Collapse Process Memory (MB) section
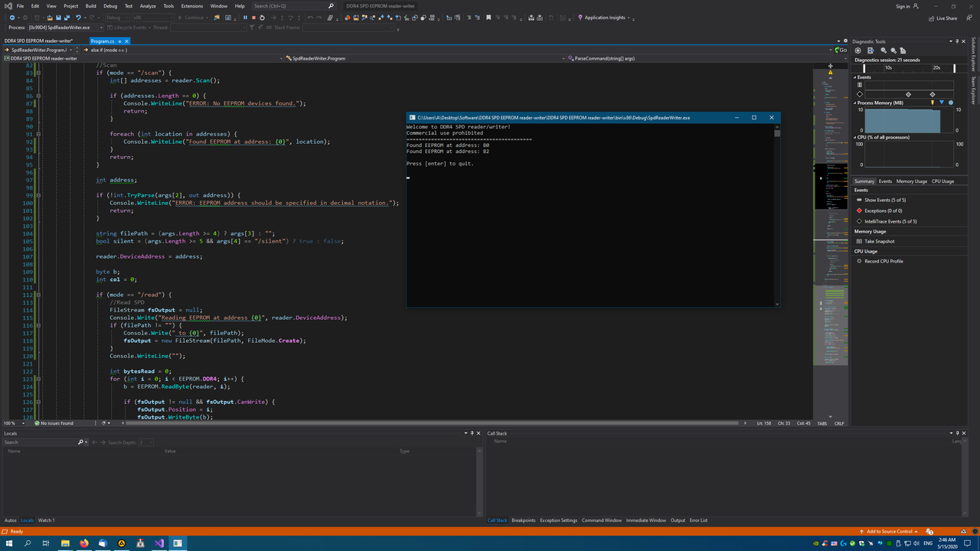The width and height of the screenshot is (980, 551). tap(855, 103)
